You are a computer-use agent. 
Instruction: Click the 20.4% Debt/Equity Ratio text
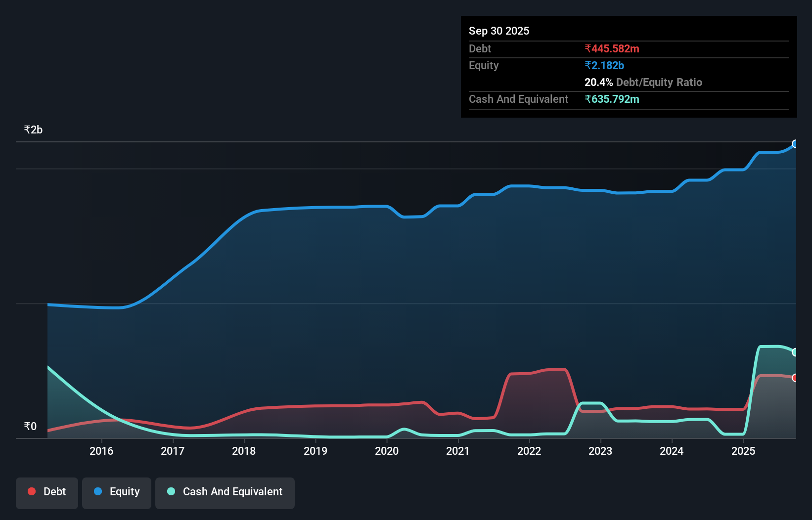(x=643, y=82)
